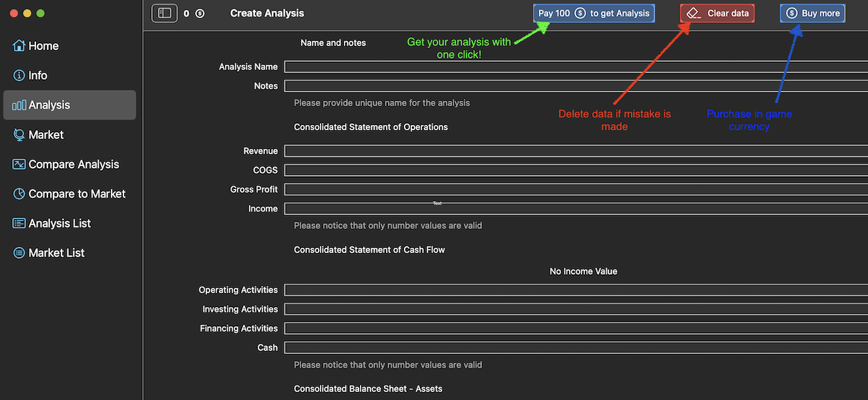
Task: Click 'Consolidated Statement of Operations' heading
Action: (371, 127)
